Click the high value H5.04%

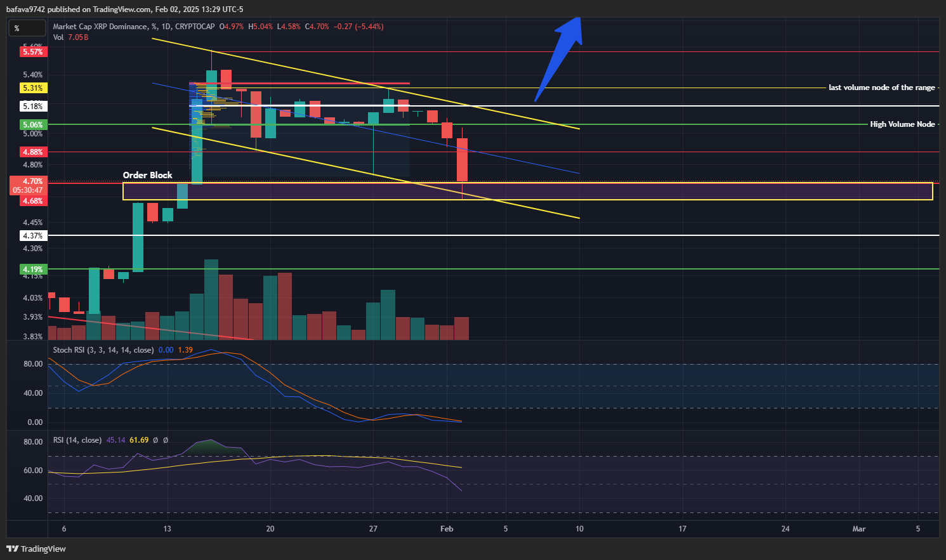tap(260, 27)
